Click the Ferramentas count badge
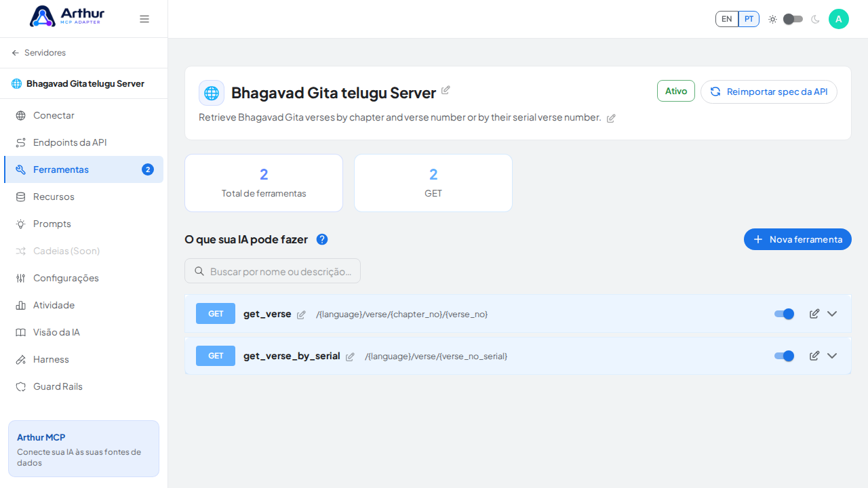This screenshot has width=868, height=488. [148, 169]
